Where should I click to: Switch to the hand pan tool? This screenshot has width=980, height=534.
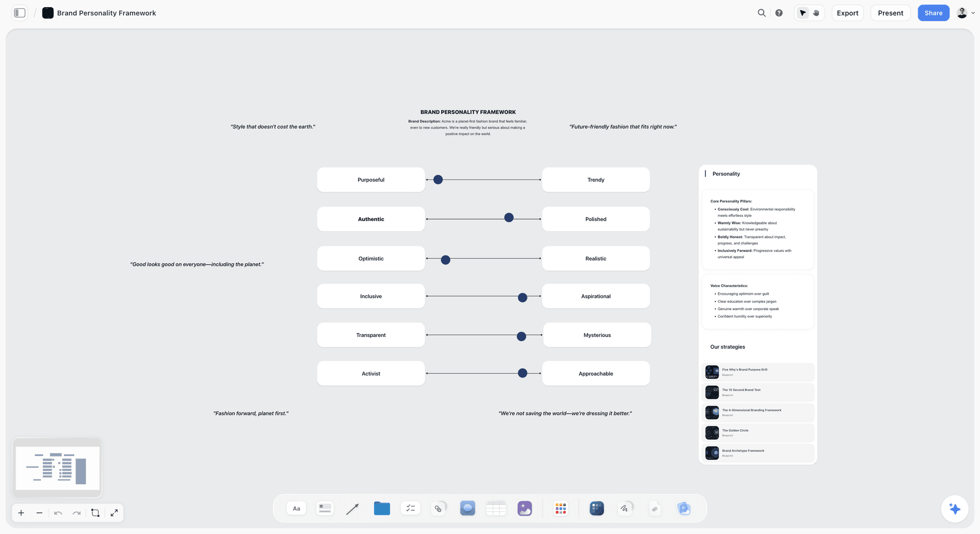[x=816, y=13]
